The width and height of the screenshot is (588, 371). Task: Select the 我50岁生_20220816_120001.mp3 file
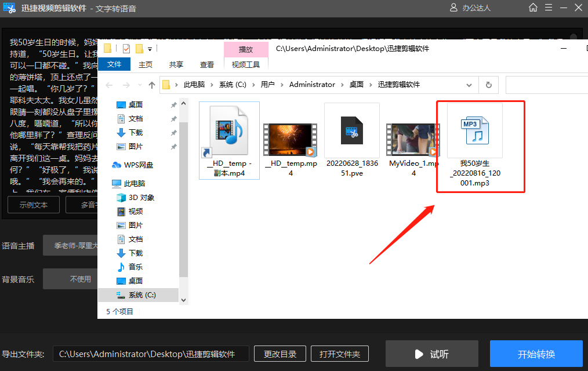475,146
